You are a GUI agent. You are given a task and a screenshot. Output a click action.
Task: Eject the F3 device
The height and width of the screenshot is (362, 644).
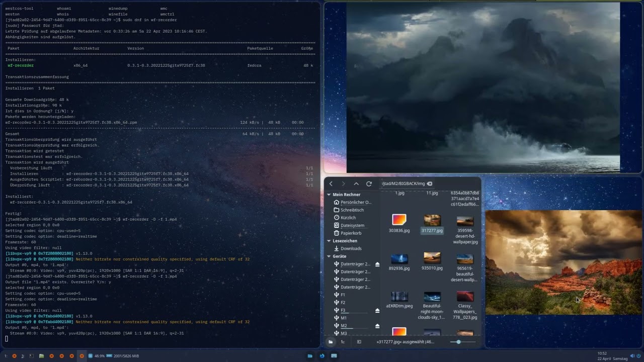[377, 311]
